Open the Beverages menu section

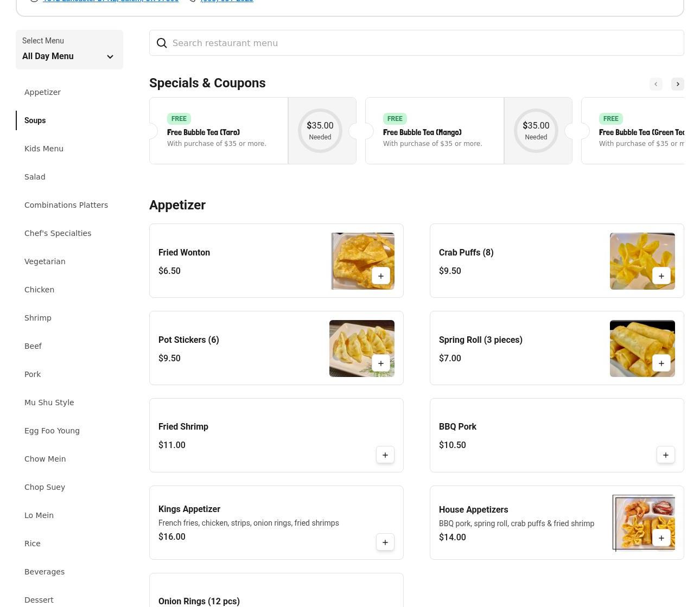pos(44,572)
